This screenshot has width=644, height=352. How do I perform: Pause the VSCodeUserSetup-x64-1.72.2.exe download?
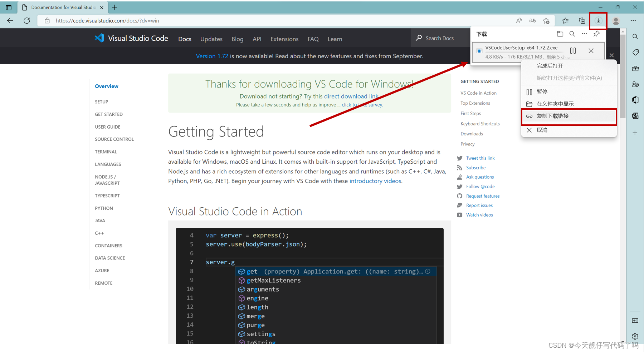[573, 51]
